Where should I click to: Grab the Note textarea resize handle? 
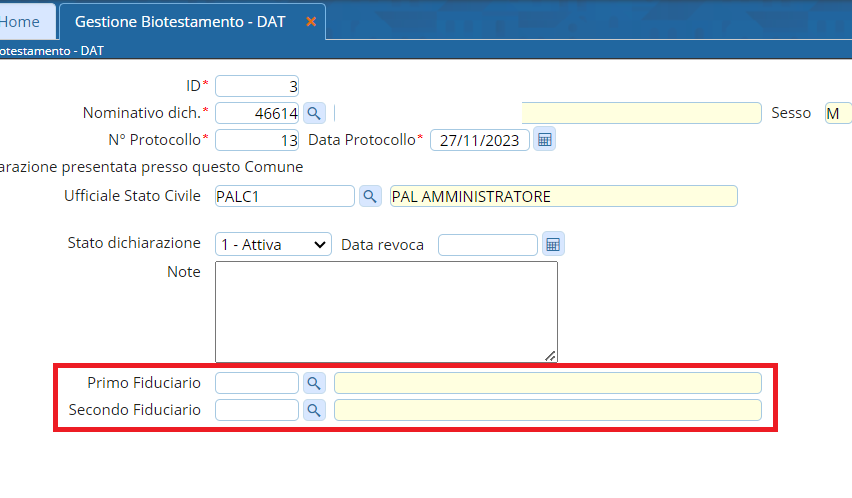pyautogui.click(x=551, y=355)
